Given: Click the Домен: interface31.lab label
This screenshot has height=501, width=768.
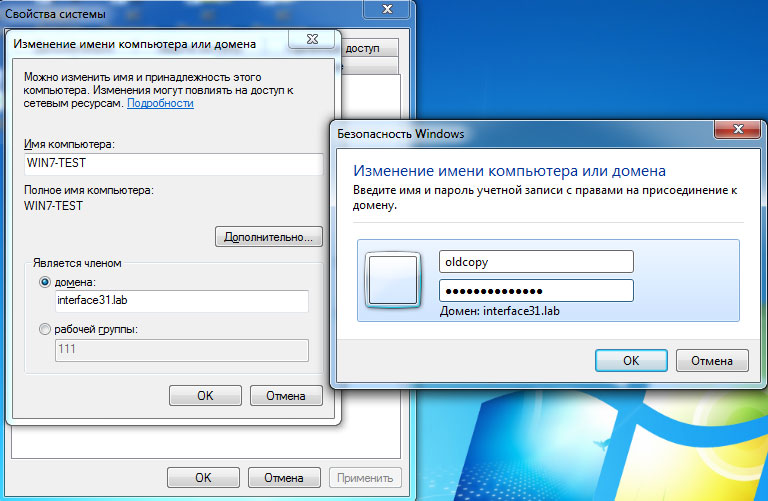Looking at the screenshot, I should (500, 311).
